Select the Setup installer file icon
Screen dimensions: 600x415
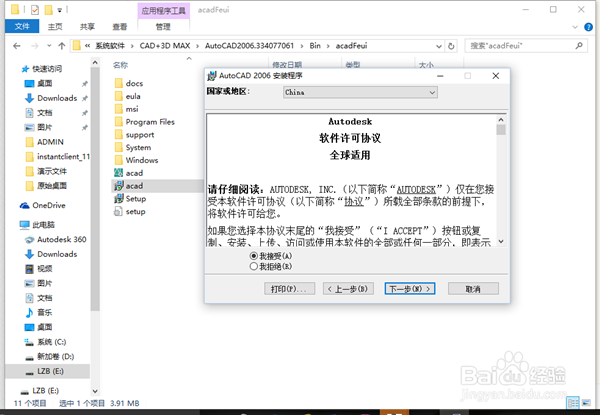point(119,199)
